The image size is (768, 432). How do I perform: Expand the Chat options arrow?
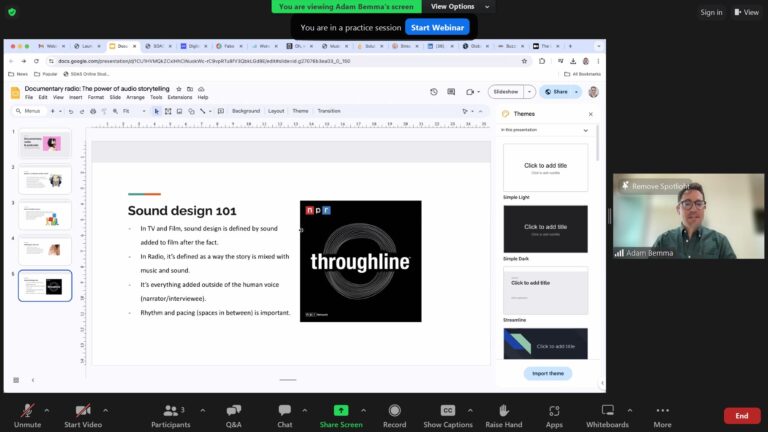click(x=304, y=410)
